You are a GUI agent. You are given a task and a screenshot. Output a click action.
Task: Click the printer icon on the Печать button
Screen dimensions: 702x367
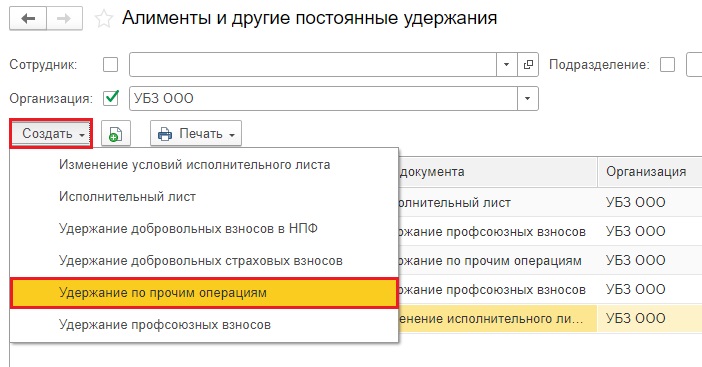click(165, 134)
